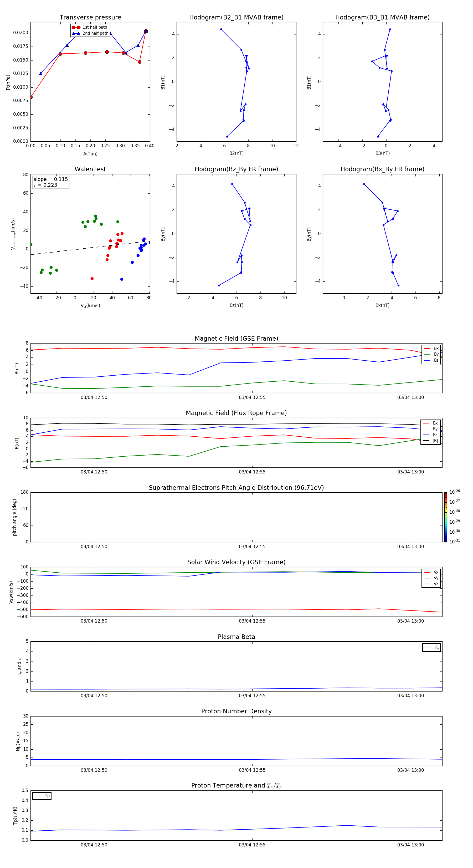Select the "Tp" legend entry
Screen dimensions: 473x868
pos(42,796)
